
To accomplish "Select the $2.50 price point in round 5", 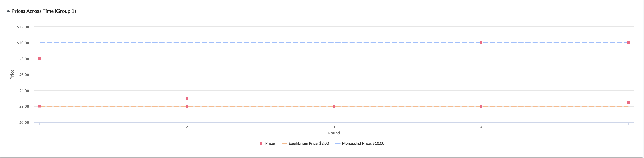I will [x=628, y=102].
